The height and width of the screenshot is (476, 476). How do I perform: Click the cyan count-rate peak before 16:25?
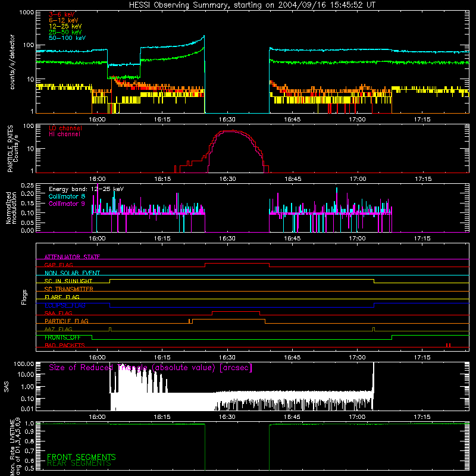(x=204, y=36)
